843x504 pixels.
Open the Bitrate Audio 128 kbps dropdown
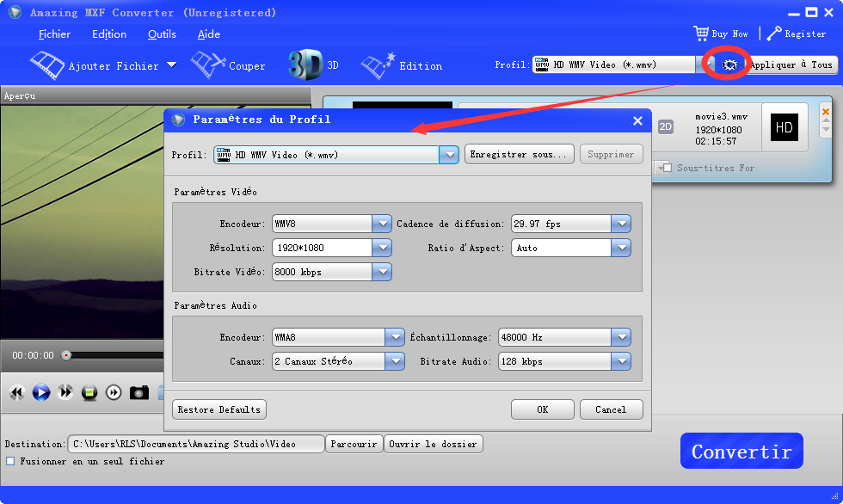click(621, 361)
